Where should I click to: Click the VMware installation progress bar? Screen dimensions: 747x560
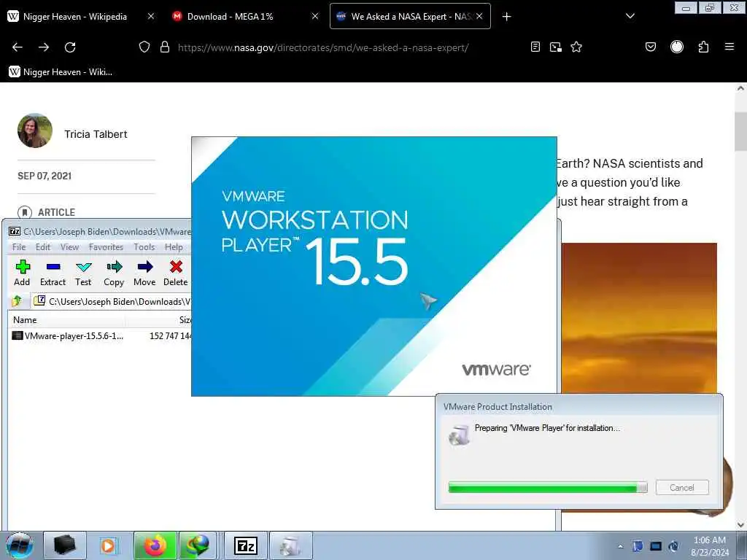click(548, 487)
